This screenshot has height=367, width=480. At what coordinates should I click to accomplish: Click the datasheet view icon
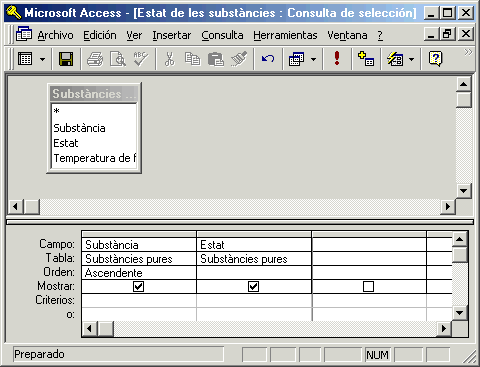[x=25, y=59]
